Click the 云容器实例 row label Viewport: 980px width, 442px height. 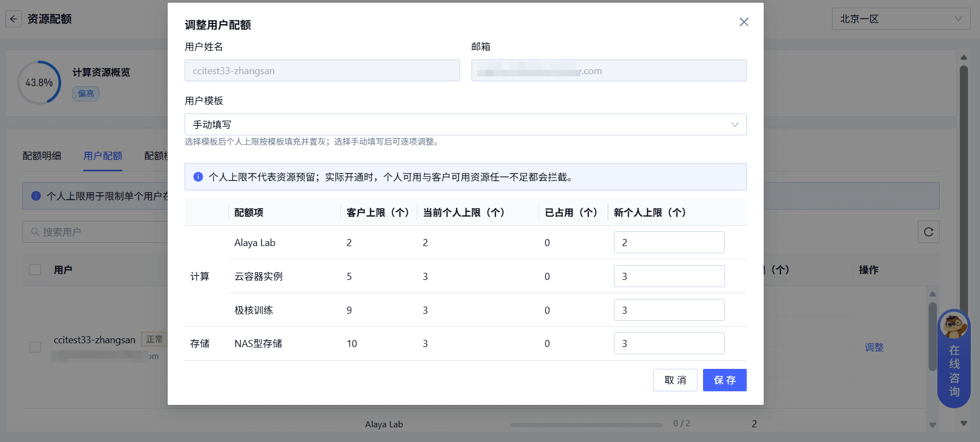(x=258, y=277)
